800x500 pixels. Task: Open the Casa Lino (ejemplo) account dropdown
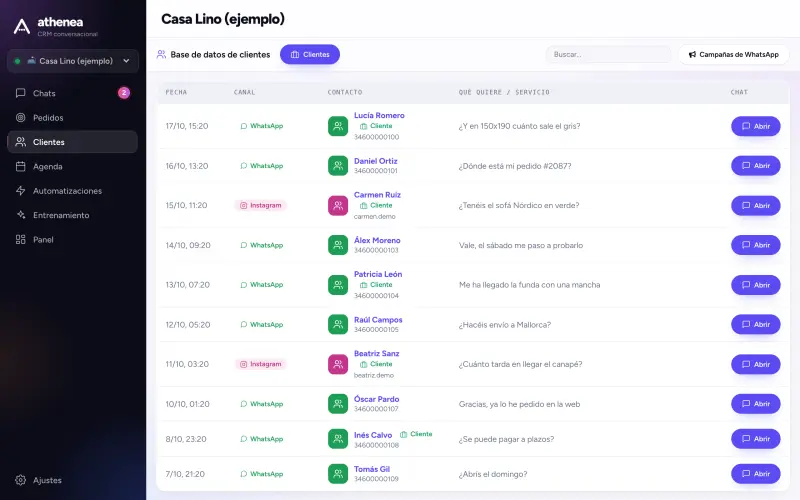click(x=73, y=61)
